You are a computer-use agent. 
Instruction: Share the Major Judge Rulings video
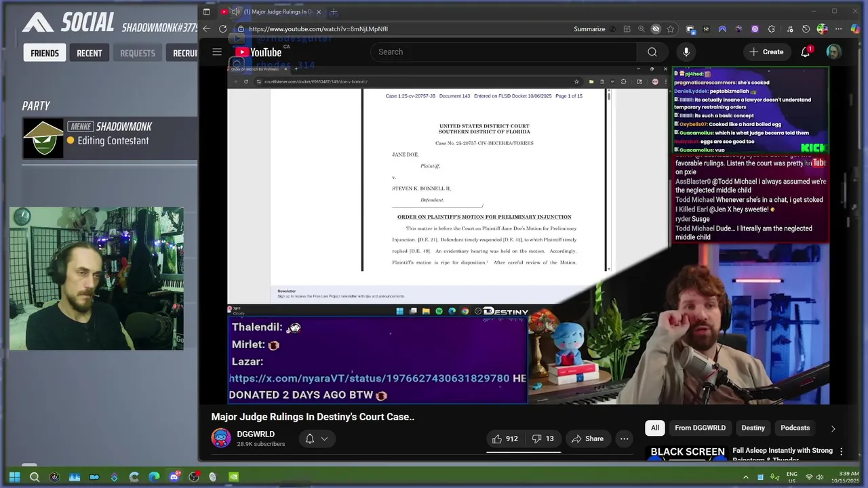[x=587, y=439]
